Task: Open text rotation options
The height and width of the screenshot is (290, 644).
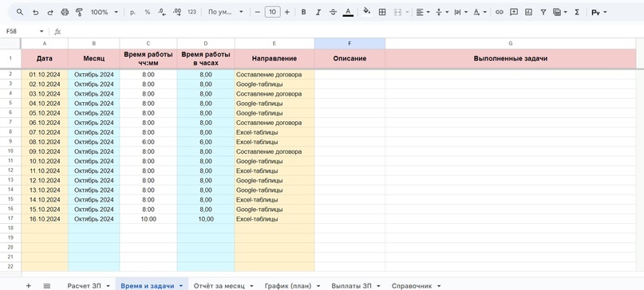Action: (480, 12)
